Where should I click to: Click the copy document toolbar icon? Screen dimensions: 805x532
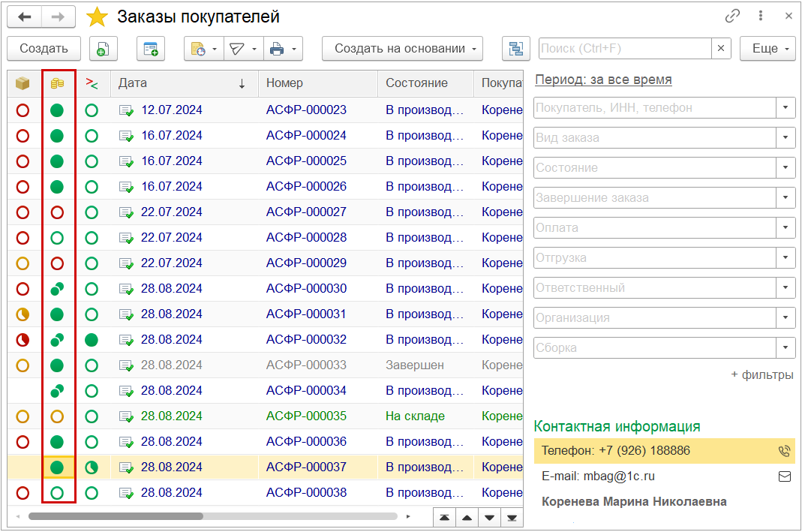click(x=103, y=49)
